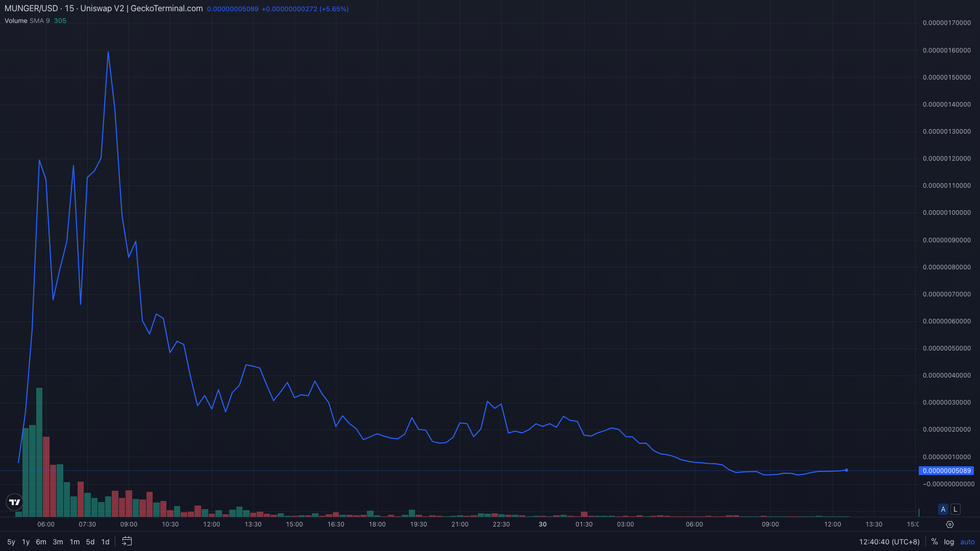Image resolution: width=980 pixels, height=551 pixels.
Task: Select the 1d time range
Action: [x=105, y=542]
